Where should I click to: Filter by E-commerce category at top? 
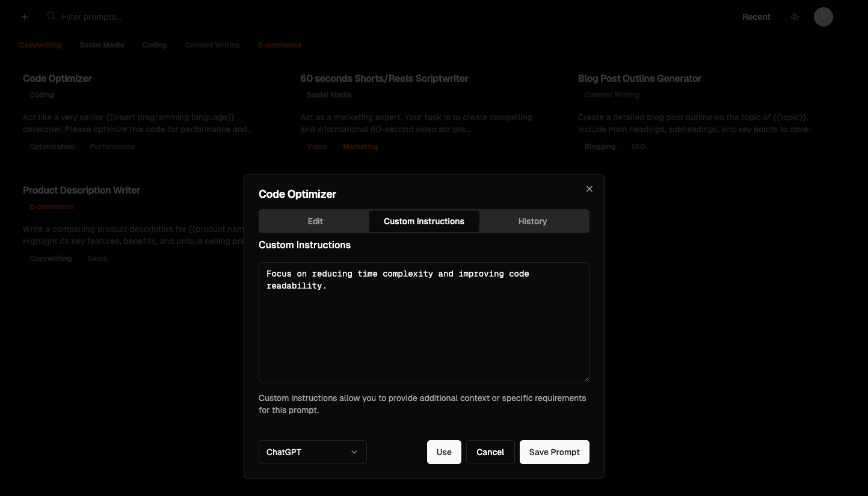(x=280, y=45)
